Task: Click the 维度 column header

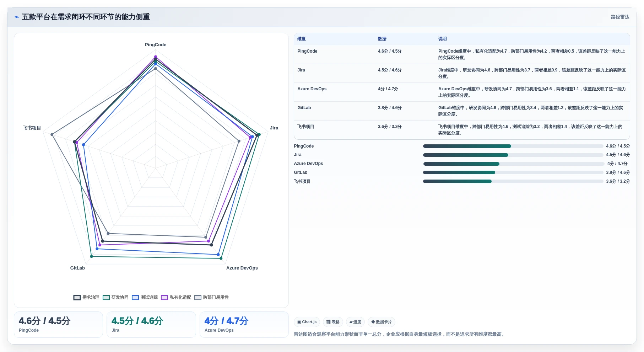Action: (302, 39)
